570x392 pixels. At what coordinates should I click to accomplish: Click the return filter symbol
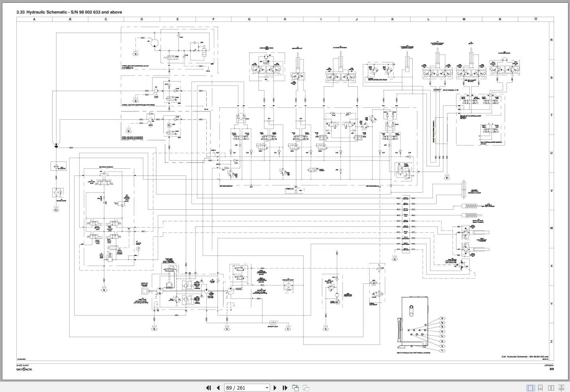click(x=56, y=193)
